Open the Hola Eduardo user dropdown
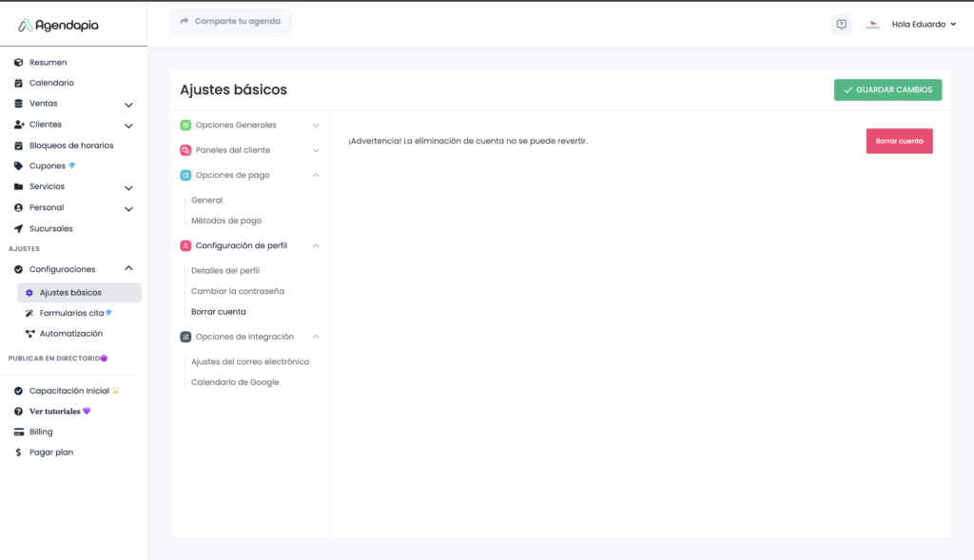This screenshot has height=560, width=974. [x=924, y=25]
